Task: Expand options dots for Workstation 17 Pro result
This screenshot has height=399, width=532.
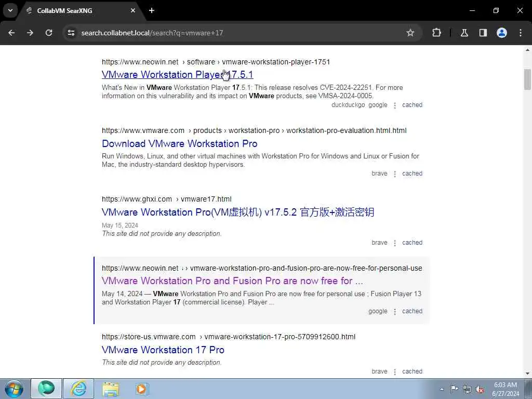Action: [x=395, y=372]
